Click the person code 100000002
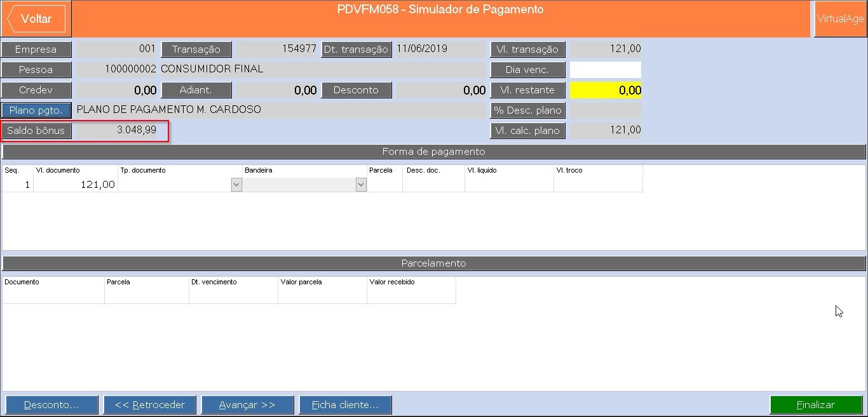This screenshot has width=868, height=417. (117, 69)
